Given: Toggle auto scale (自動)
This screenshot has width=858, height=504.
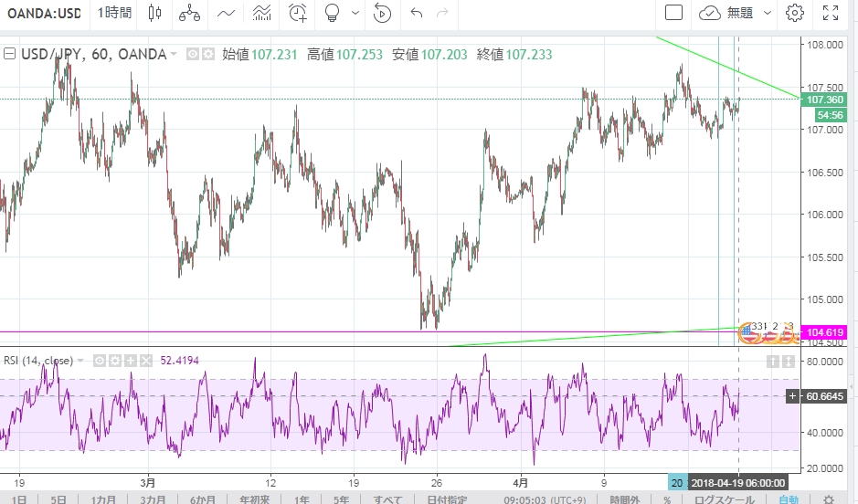Looking at the screenshot, I should [x=789, y=499].
